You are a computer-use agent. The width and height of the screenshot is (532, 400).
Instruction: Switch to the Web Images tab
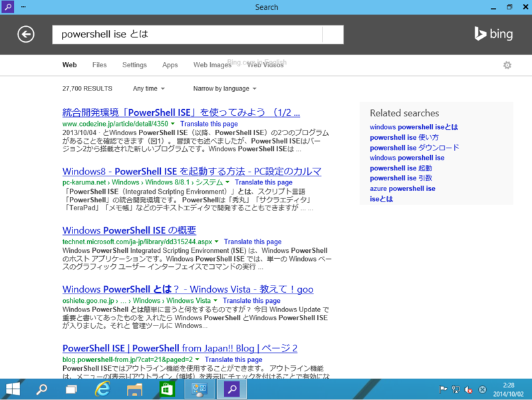click(212, 65)
